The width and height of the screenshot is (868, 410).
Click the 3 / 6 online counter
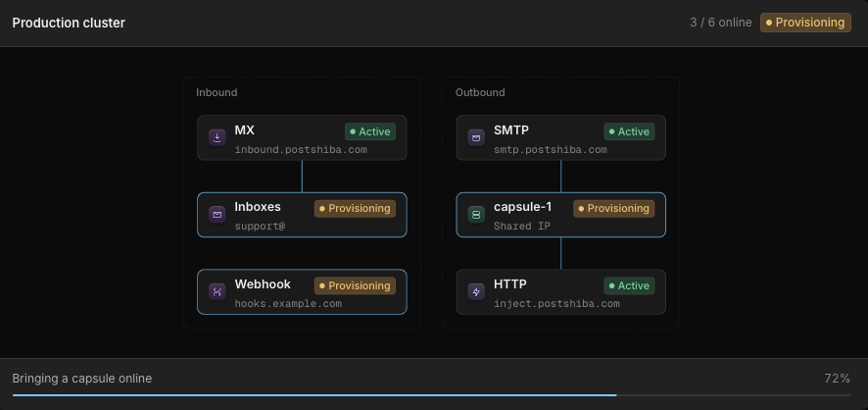click(721, 23)
